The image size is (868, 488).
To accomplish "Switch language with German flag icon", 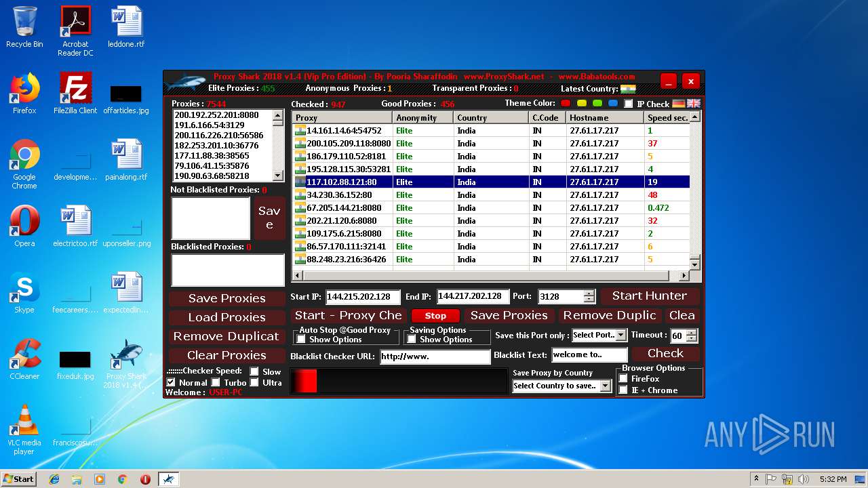I will [679, 104].
